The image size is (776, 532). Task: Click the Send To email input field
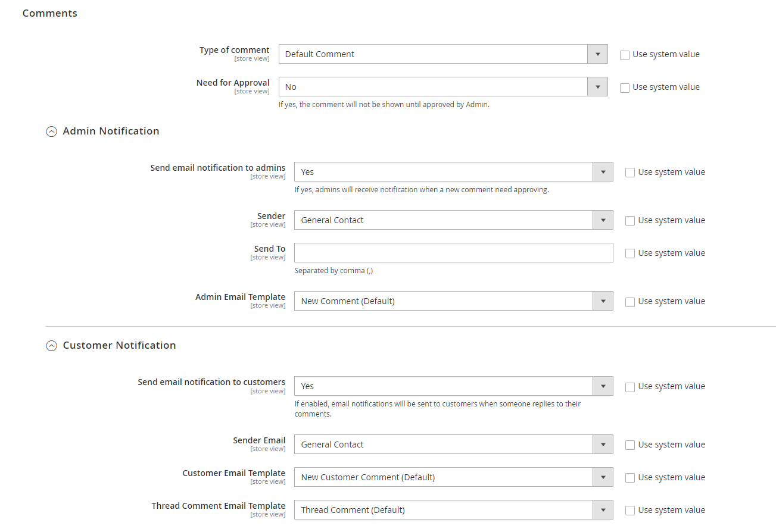tap(453, 253)
